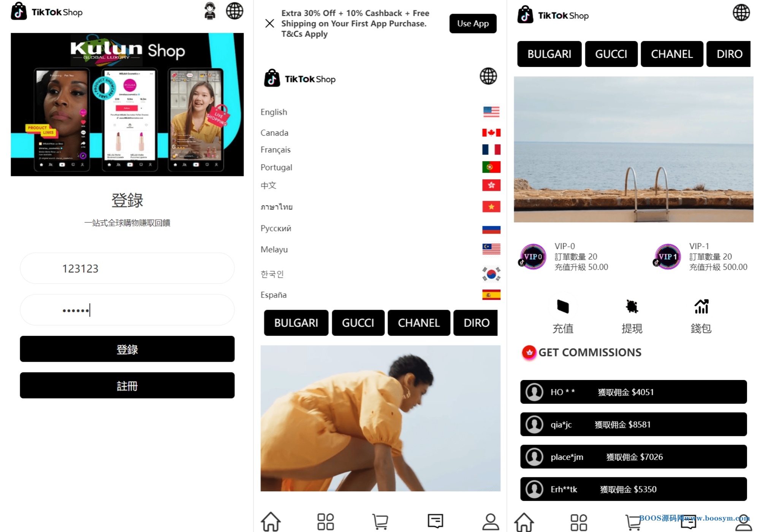The image size is (760, 532).
Task: Click the 註冊 (register) button
Action: pos(128,386)
